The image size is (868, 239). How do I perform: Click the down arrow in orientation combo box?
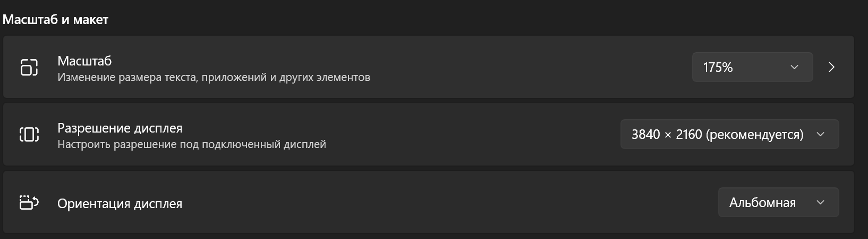point(820,202)
